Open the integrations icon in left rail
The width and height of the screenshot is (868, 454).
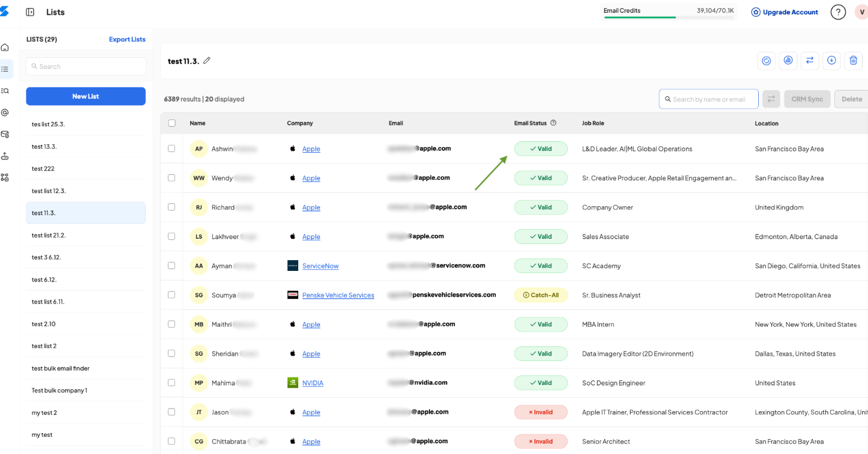5,178
